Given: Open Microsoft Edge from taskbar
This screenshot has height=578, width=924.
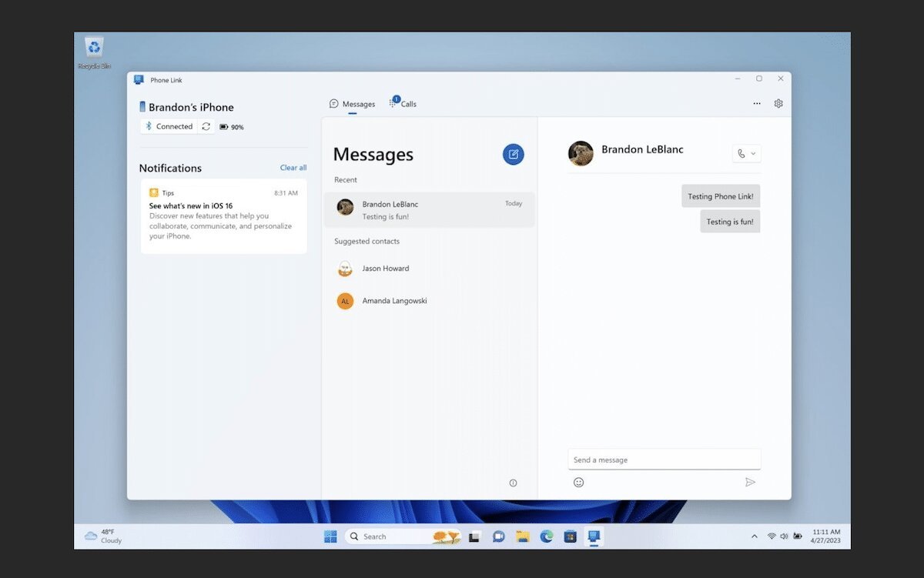Looking at the screenshot, I should click(546, 536).
